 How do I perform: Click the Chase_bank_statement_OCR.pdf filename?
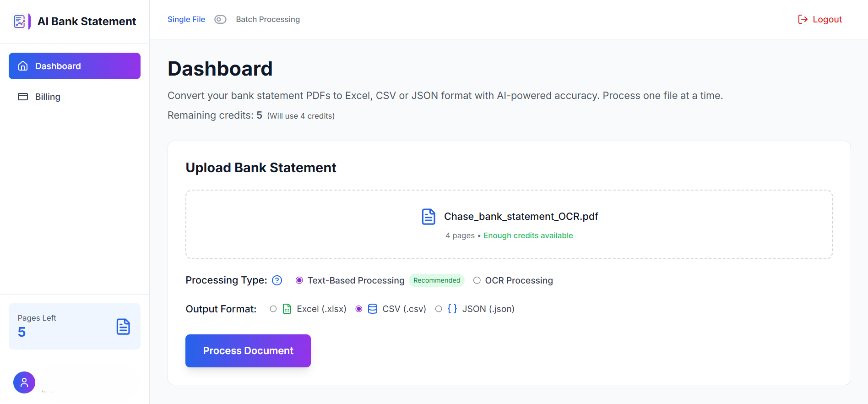click(x=521, y=216)
